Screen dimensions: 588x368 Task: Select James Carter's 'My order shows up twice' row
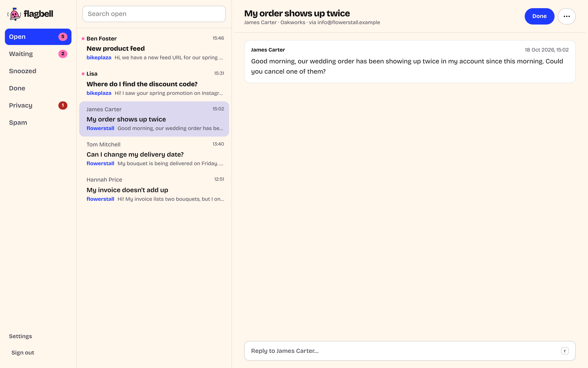pos(154,119)
